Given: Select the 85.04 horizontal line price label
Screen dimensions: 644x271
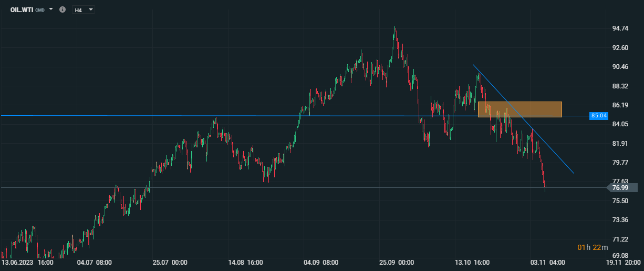Looking at the screenshot, I should [598, 115].
